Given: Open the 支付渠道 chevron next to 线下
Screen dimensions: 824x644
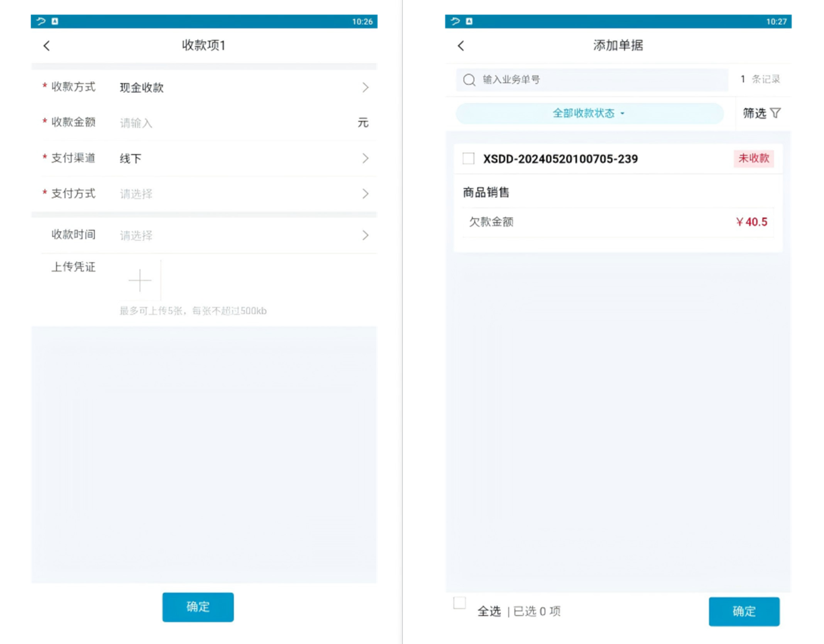Looking at the screenshot, I should tap(365, 158).
